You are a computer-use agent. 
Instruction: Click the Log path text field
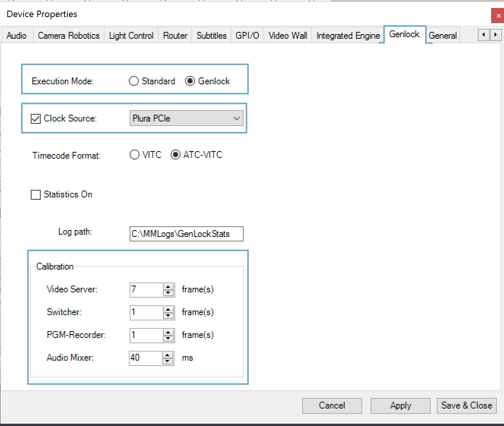pos(186,234)
